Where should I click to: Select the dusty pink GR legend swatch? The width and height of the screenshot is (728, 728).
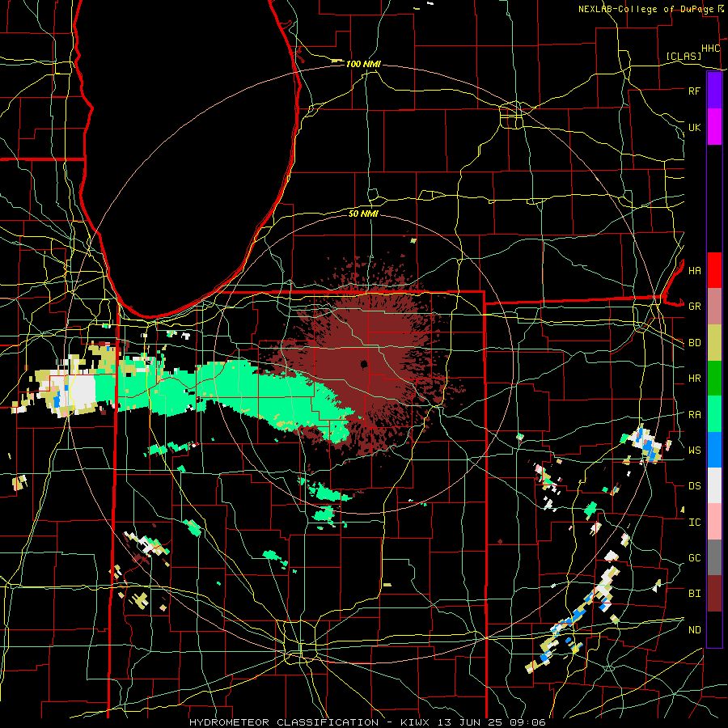(714, 306)
